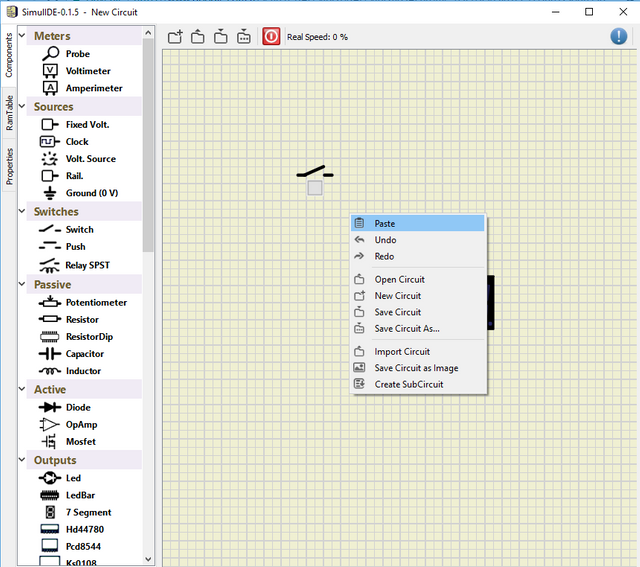This screenshot has height=567, width=640.
Task: Select the Amperimeter component icon
Action: tap(50, 88)
